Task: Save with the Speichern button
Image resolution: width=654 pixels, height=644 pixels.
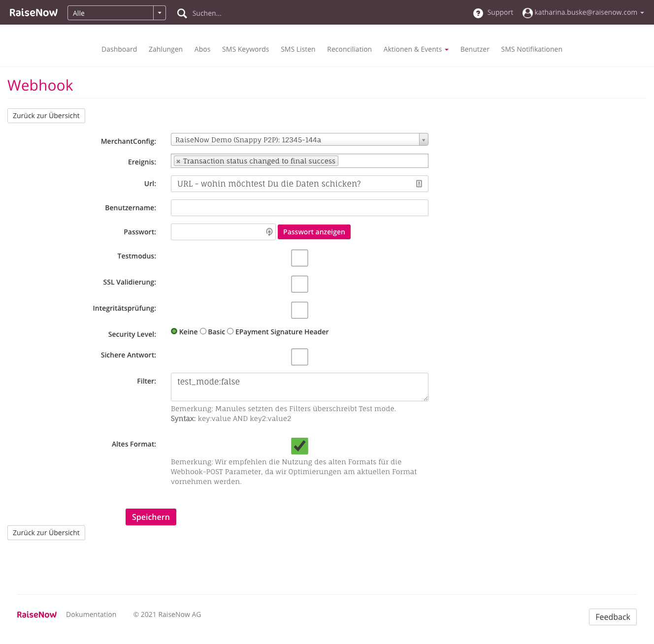Action: coord(151,517)
